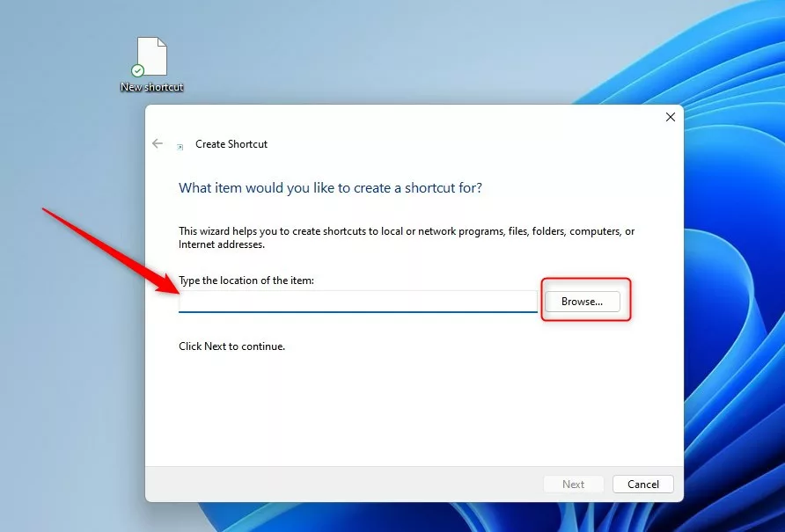Click the item location text field
This screenshot has width=785, height=532.
click(358, 302)
